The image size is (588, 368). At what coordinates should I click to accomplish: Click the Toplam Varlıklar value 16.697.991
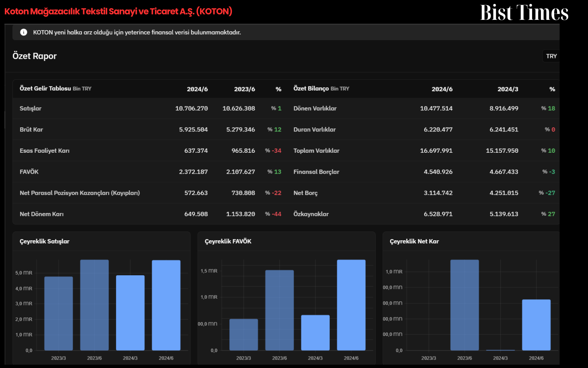pos(436,151)
